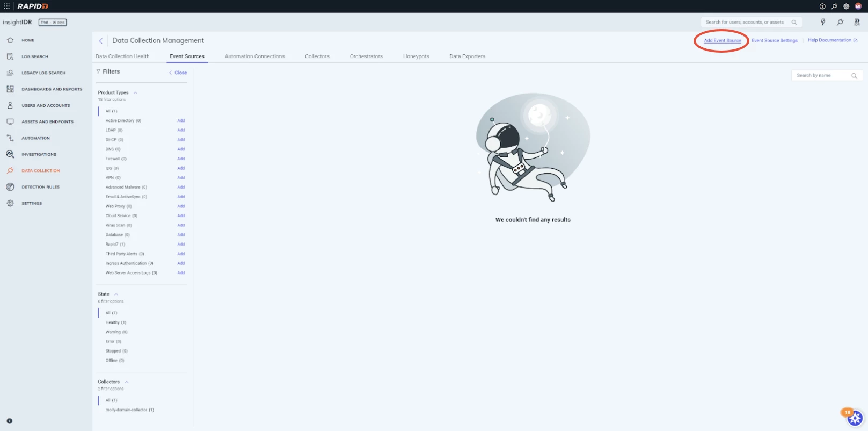Viewport: 868px width, 431px height.
Task: Click the Assets and Endpoints icon
Action: point(10,121)
